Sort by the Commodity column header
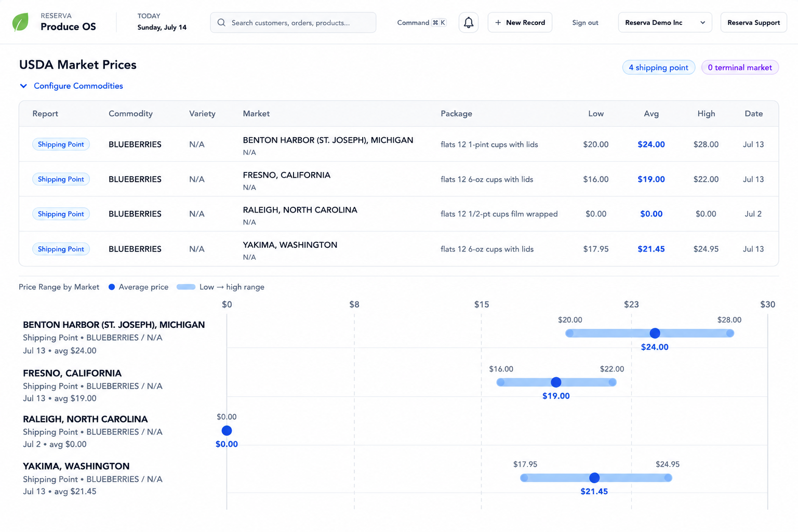The image size is (798, 532). click(130, 114)
